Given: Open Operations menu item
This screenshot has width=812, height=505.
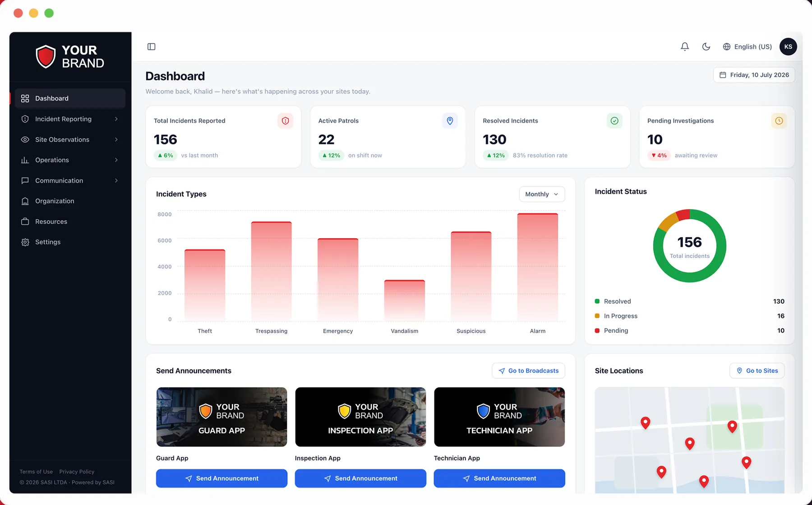Looking at the screenshot, I should pos(70,160).
